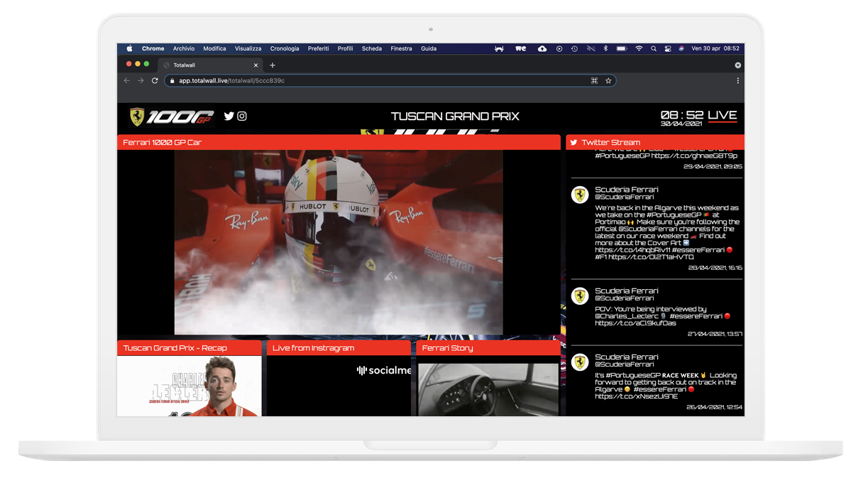Click the Twitter Stream header
The height and width of the screenshot is (493, 868).
point(655,143)
